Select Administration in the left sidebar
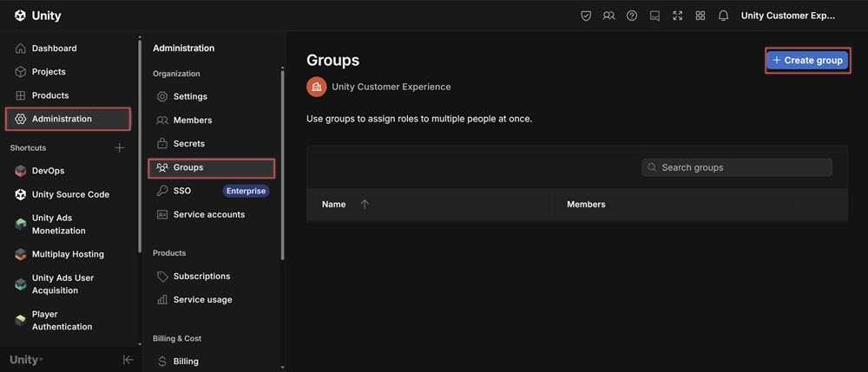Viewport: 868px width, 372px height. pos(69,119)
